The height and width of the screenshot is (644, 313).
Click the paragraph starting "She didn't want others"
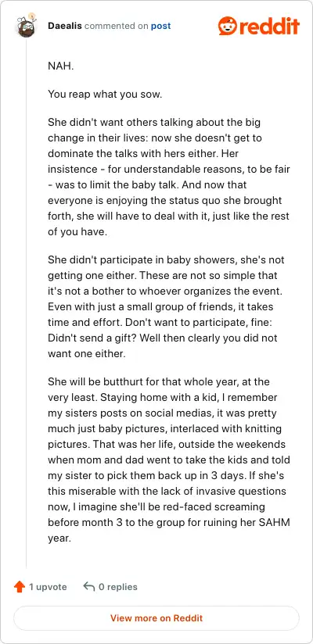[169, 177]
